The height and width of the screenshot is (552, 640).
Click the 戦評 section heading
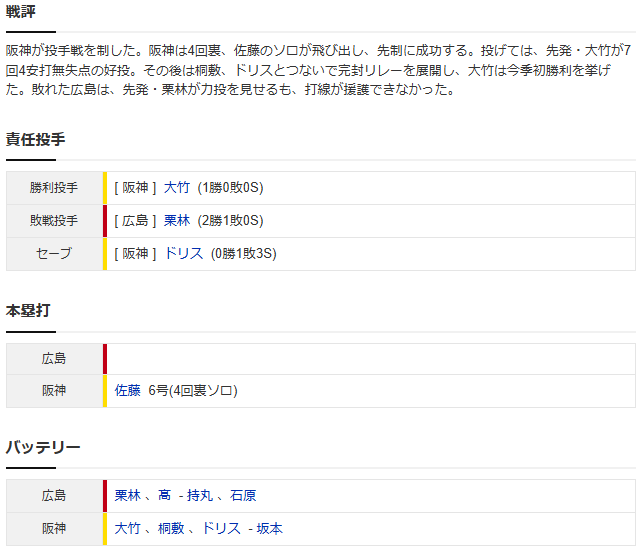pos(21,12)
